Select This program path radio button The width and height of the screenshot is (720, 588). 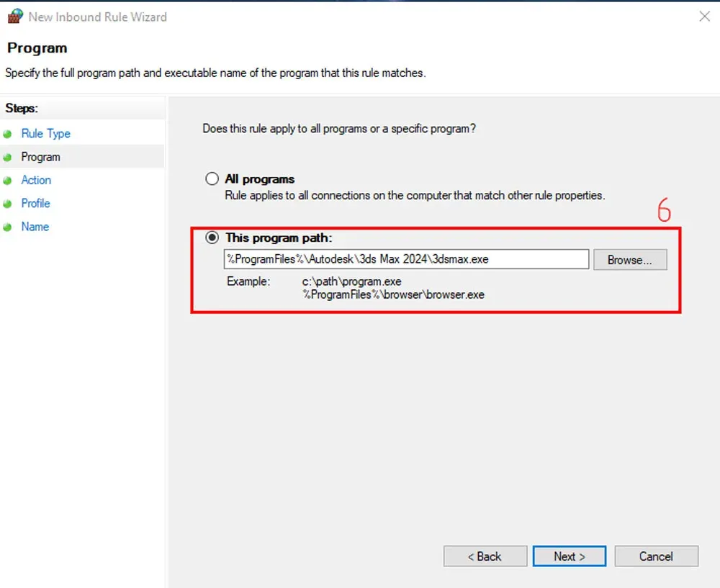pos(212,238)
